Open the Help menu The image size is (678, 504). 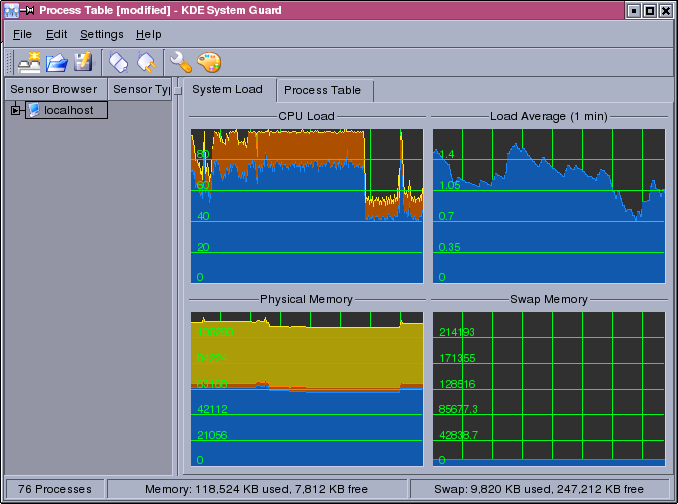click(148, 34)
